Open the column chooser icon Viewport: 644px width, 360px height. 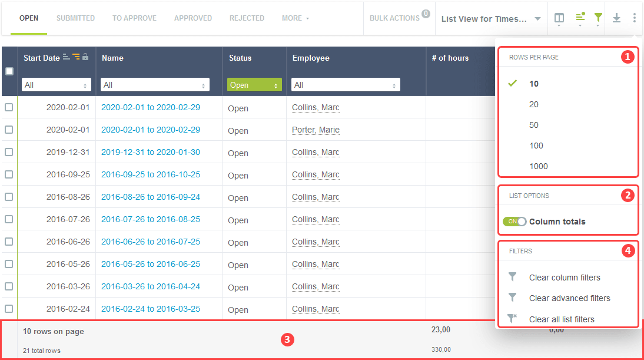pyautogui.click(x=559, y=18)
